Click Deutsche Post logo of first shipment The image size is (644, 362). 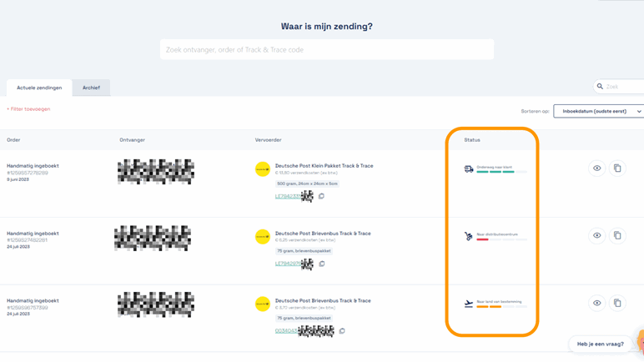pos(263,169)
